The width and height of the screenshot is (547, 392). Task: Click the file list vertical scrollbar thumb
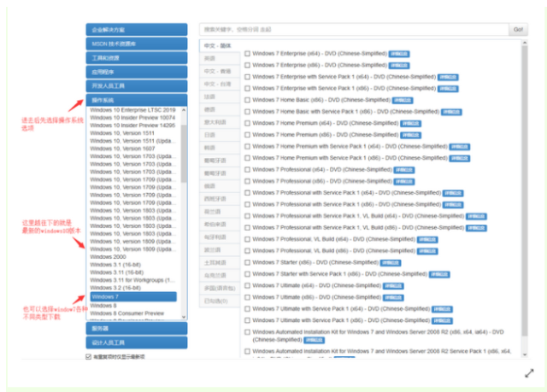pyautogui.click(x=525, y=191)
